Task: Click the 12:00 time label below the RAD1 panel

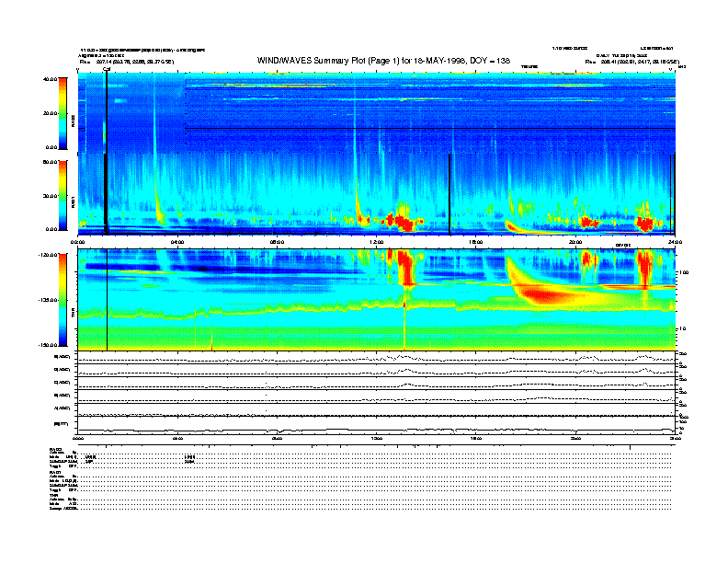Action: [x=377, y=242]
